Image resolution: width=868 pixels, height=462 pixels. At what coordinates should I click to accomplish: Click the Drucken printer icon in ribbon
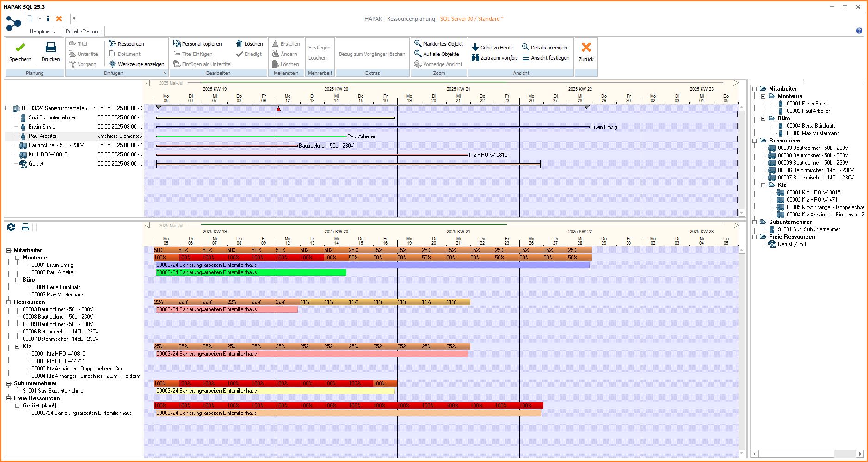coord(50,48)
